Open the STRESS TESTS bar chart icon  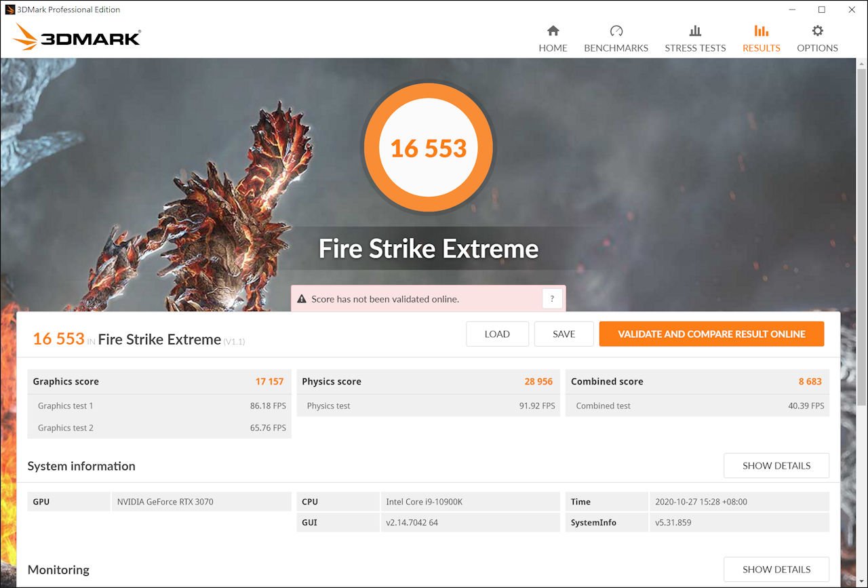coord(695,31)
